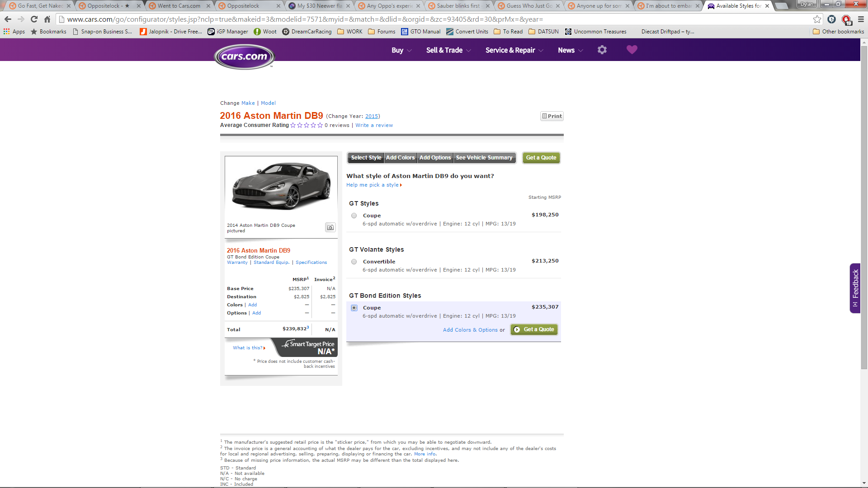Expand the Service & Repair menu
The image size is (868, 488).
click(514, 50)
